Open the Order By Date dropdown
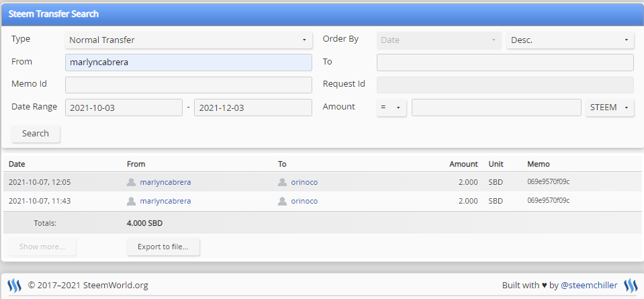Viewport: 644px width, 299px height. point(439,40)
